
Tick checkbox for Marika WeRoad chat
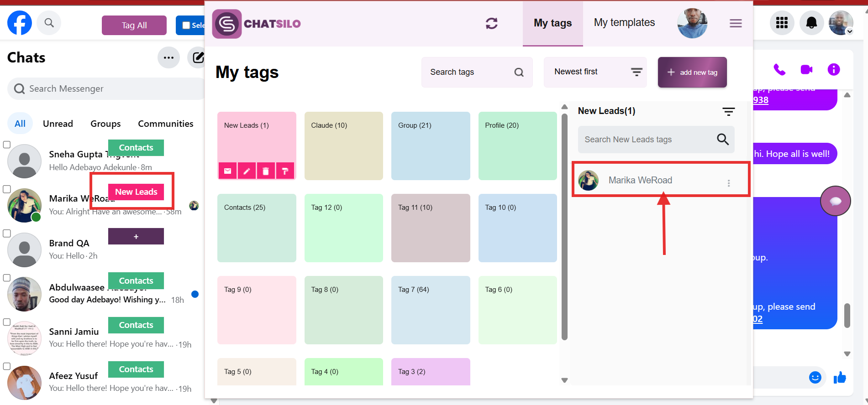tap(7, 189)
